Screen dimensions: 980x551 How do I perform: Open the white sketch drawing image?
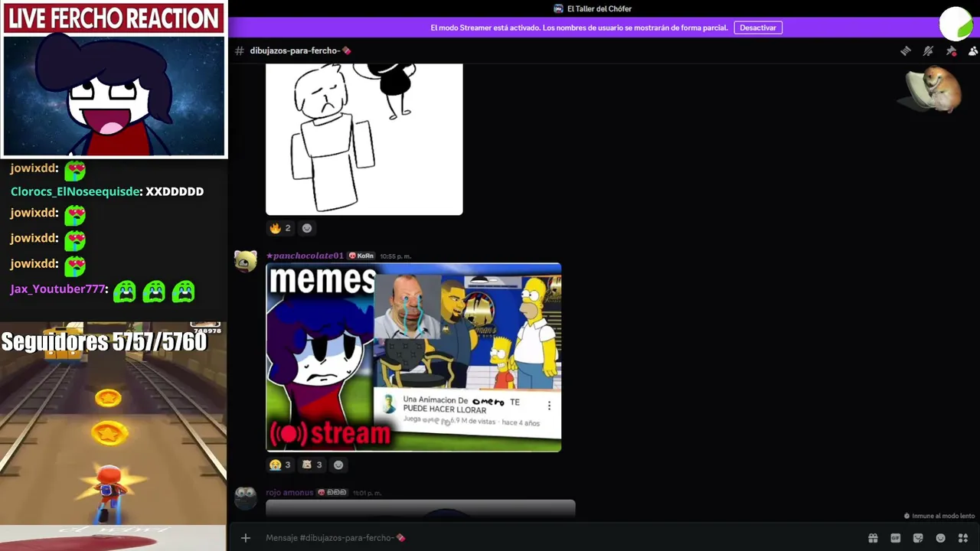pyautogui.click(x=364, y=139)
